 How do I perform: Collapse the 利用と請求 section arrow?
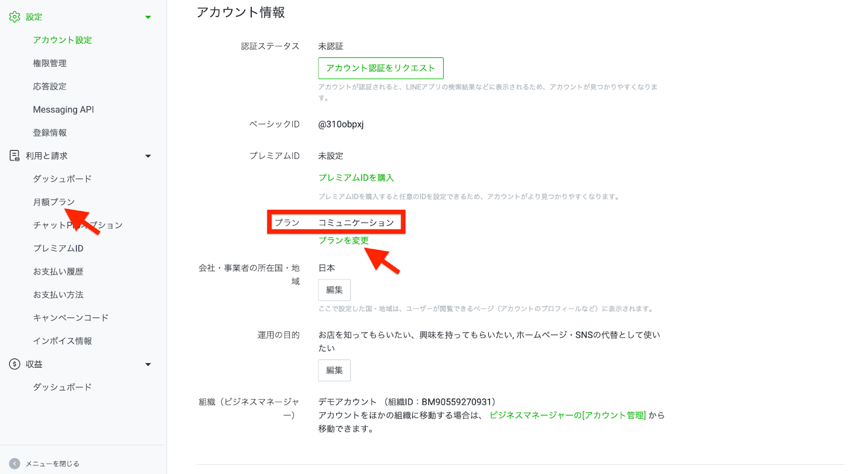(x=148, y=156)
